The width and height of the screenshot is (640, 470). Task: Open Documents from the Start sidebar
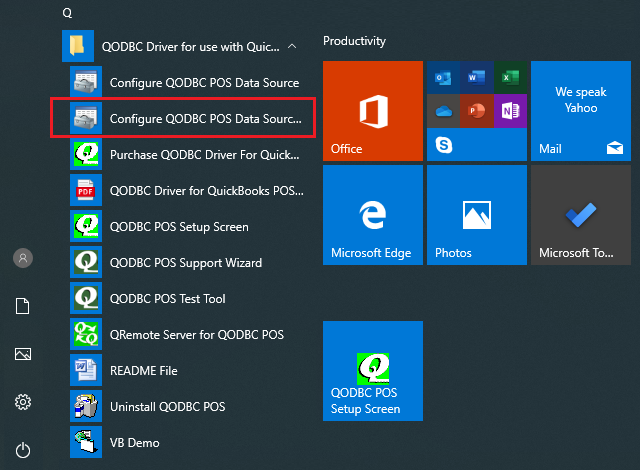[x=22, y=306]
